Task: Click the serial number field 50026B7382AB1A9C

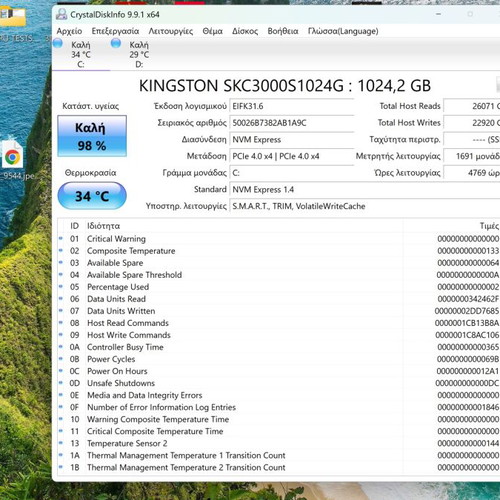Action: [292, 123]
